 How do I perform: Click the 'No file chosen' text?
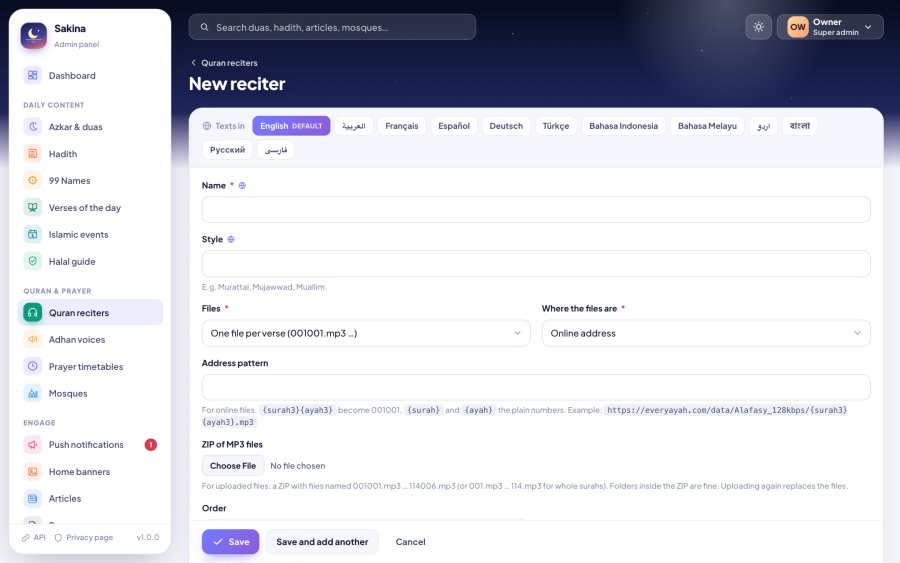tap(297, 466)
